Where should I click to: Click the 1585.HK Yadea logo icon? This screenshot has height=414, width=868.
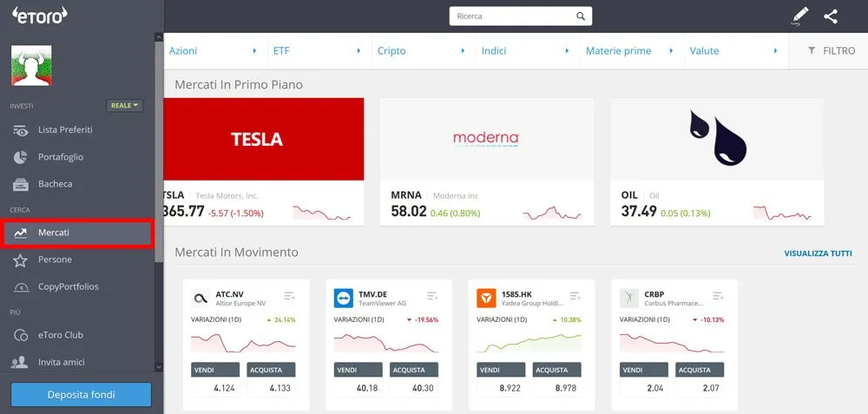486,299
